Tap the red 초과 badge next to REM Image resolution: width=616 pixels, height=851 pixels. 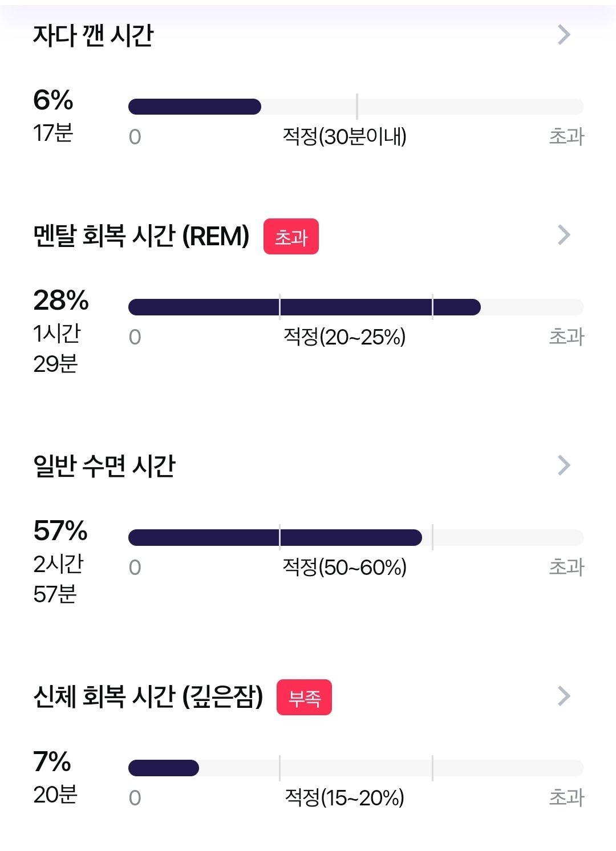[291, 236]
